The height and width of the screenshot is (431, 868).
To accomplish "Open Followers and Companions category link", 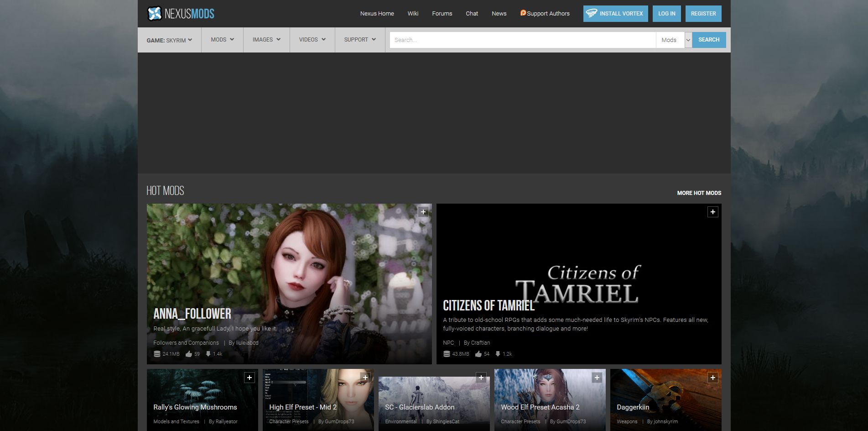I will (186, 343).
